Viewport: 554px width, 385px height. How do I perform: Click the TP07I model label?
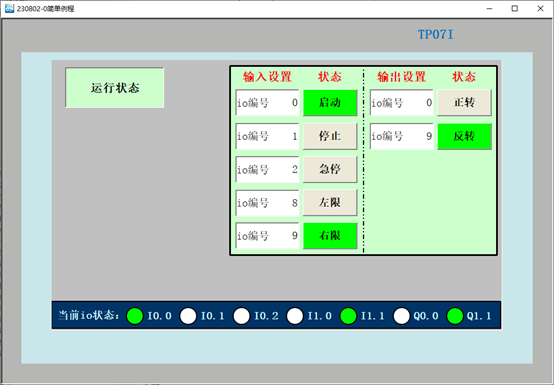(x=435, y=35)
